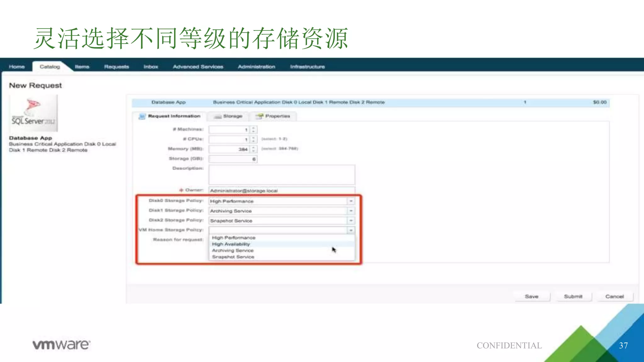Screen dimensions: 644x362
Task: Expand the Disk2 Storage Policy dropdown
Action: pyautogui.click(x=351, y=221)
